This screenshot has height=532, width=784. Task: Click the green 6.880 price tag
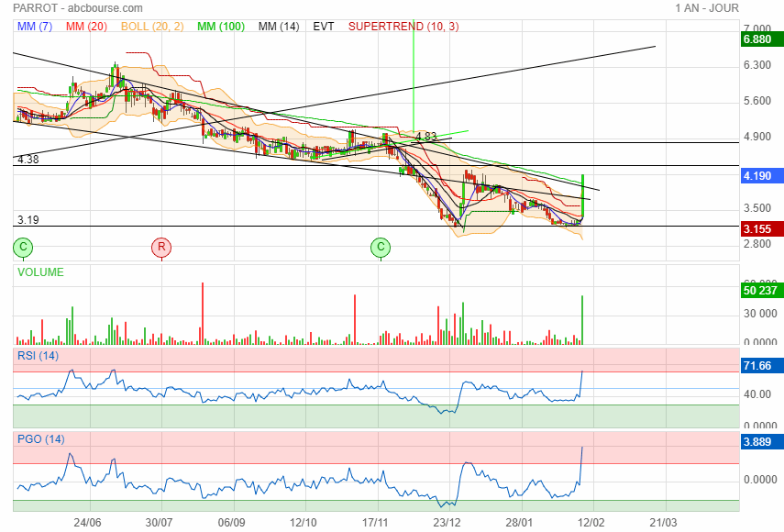(757, 39)
